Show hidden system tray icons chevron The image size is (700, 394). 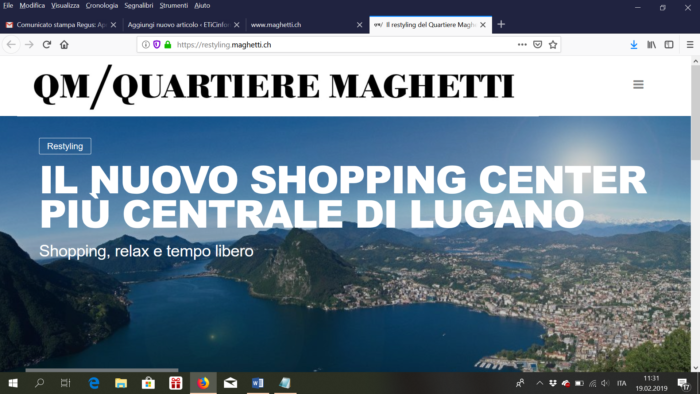pos(539,383)
